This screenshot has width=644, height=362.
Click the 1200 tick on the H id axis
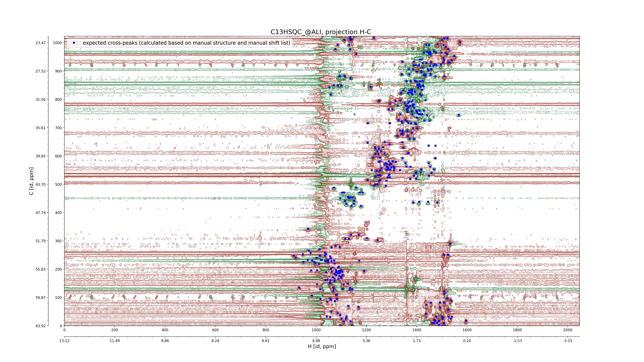(366, 330)
